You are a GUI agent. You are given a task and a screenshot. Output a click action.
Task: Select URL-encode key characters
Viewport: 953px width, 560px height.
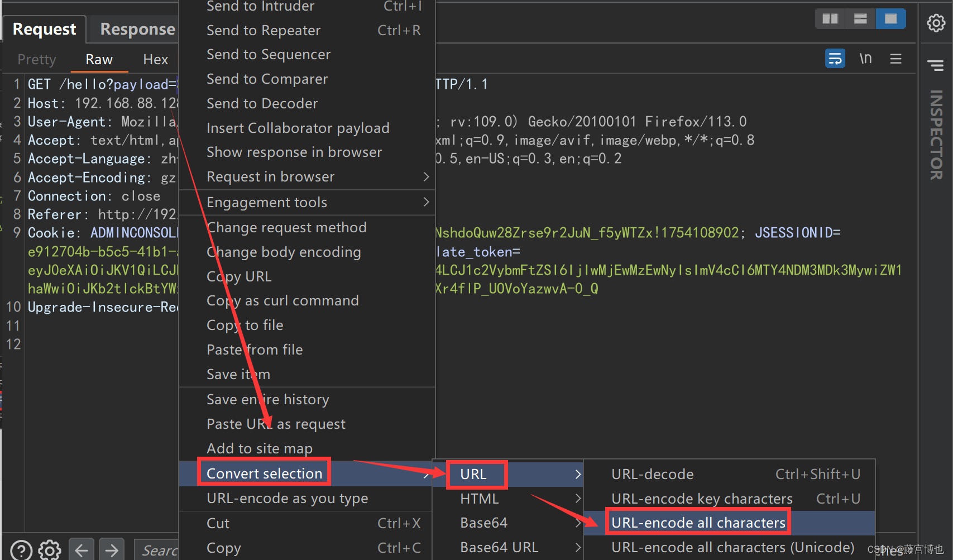730,499
